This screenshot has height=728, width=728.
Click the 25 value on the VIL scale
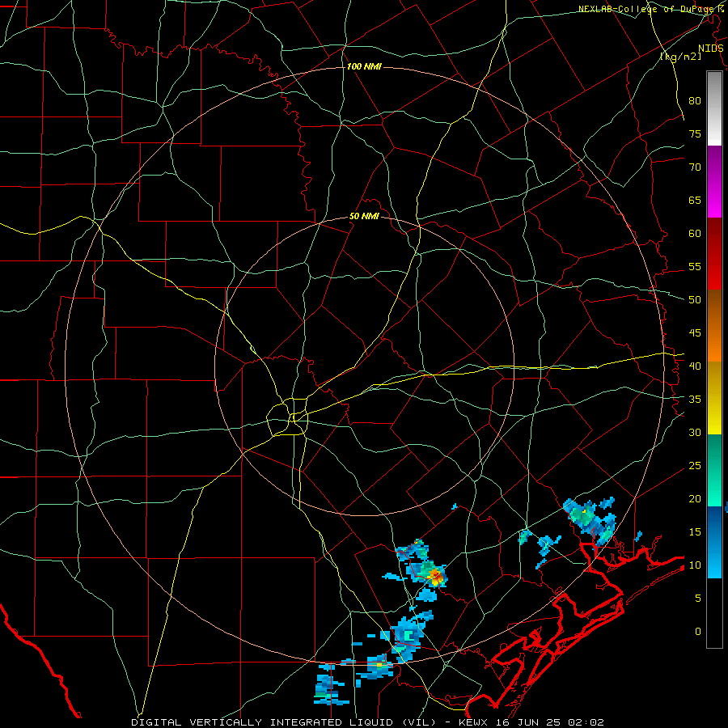pyautogui.click(x=695, y=466)
